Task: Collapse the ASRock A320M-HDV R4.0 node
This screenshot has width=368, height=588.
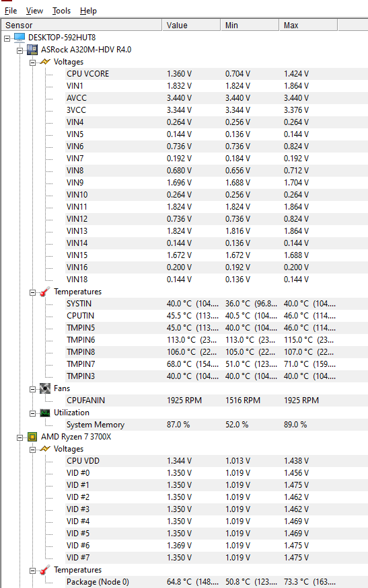Action: pos(20,50)
